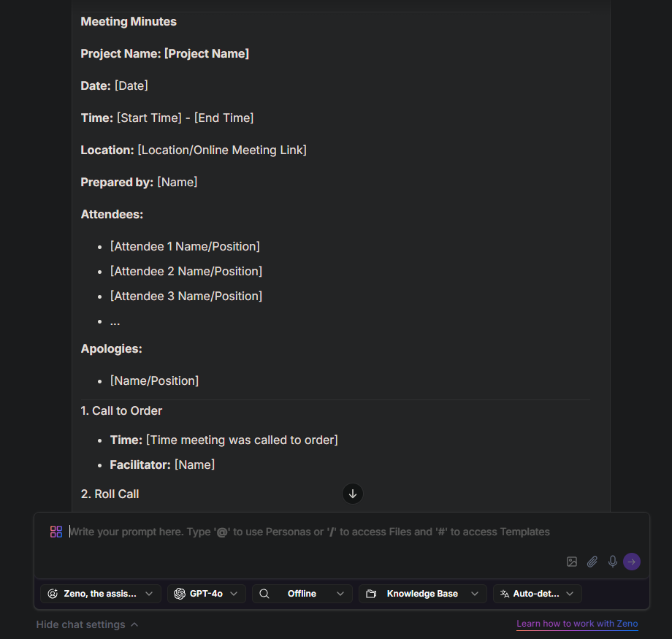Image resolution: width=672 pixels, height=639 pixels.
Task: Open the GPT-4o model dropdown chevron
Action: 234,594
